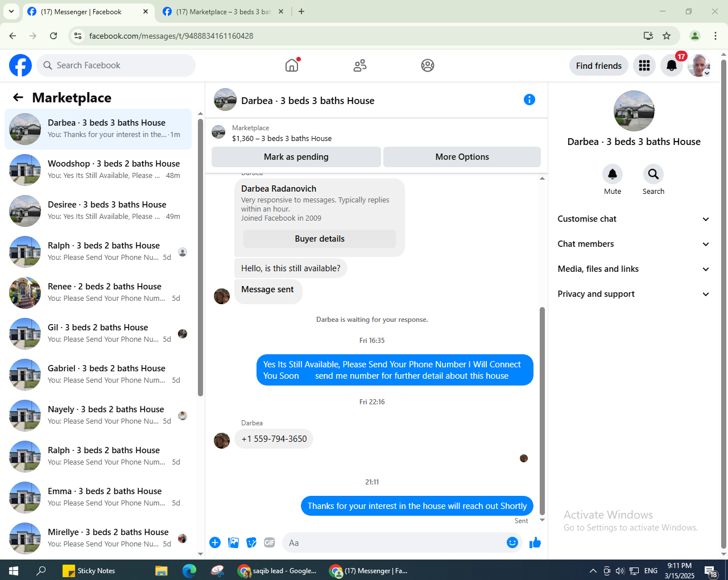
Task: Click More Options button
Action: pos(462,157)
